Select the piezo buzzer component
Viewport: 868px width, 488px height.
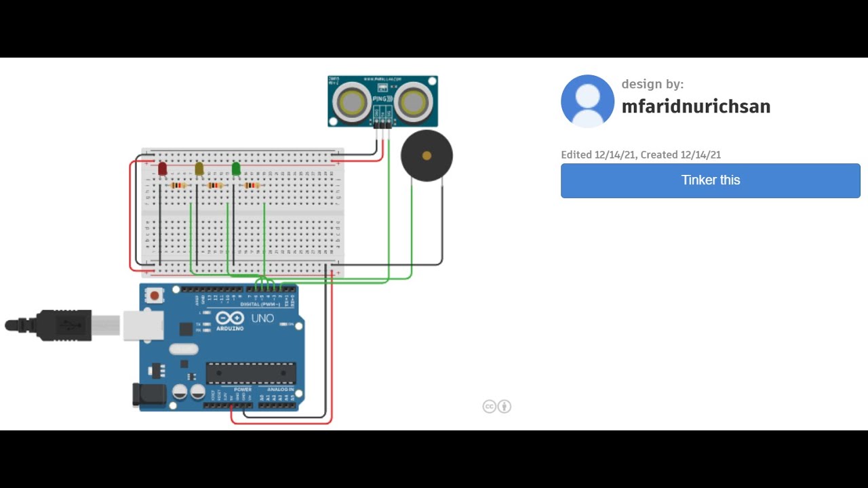[x=427, y=156]
